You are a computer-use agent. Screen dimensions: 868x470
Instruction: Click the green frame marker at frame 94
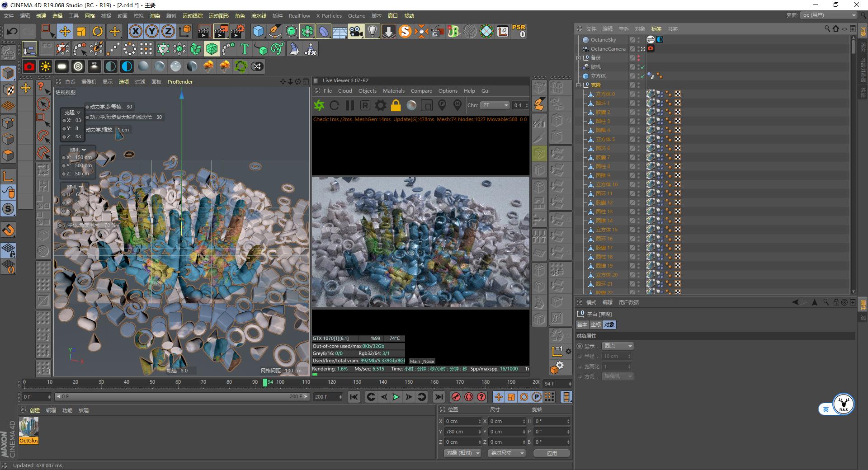265,382
